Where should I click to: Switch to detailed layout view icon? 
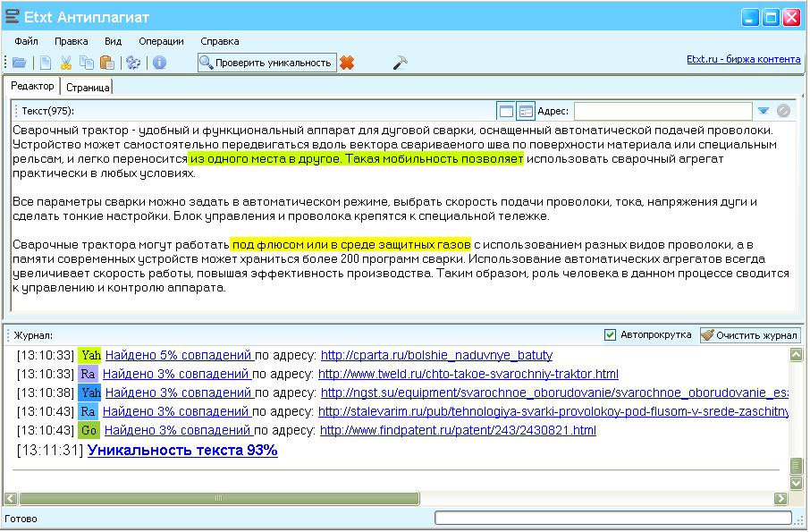[x=526, y=111]
